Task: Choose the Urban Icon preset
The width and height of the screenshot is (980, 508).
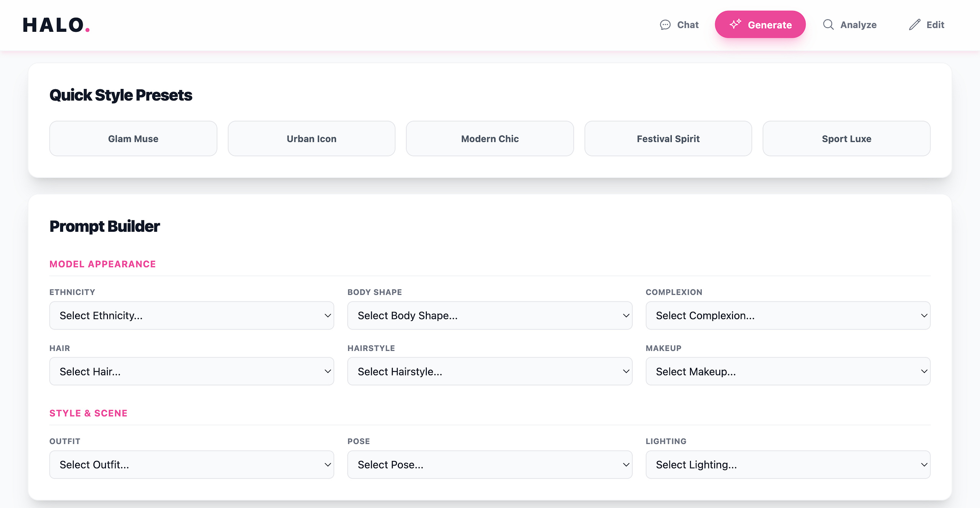Action: point(312,139)
